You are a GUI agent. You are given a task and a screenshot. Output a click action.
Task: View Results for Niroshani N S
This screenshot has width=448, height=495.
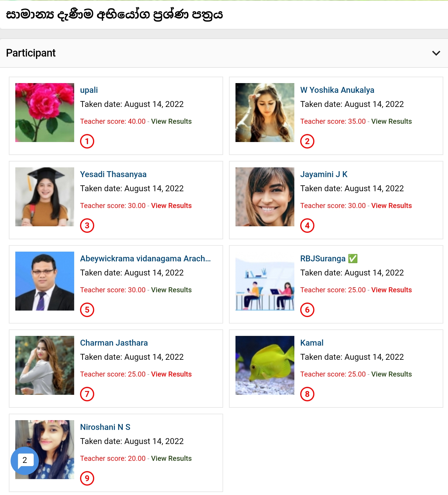point(171,458)
